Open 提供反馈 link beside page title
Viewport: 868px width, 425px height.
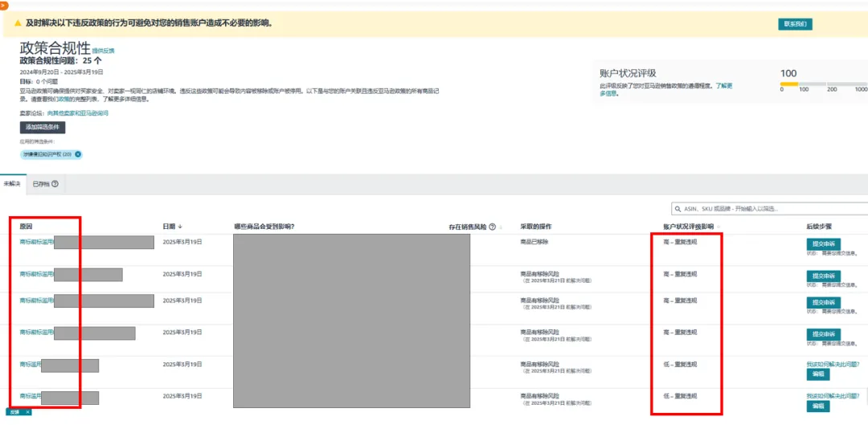click(x=104, y=51)
